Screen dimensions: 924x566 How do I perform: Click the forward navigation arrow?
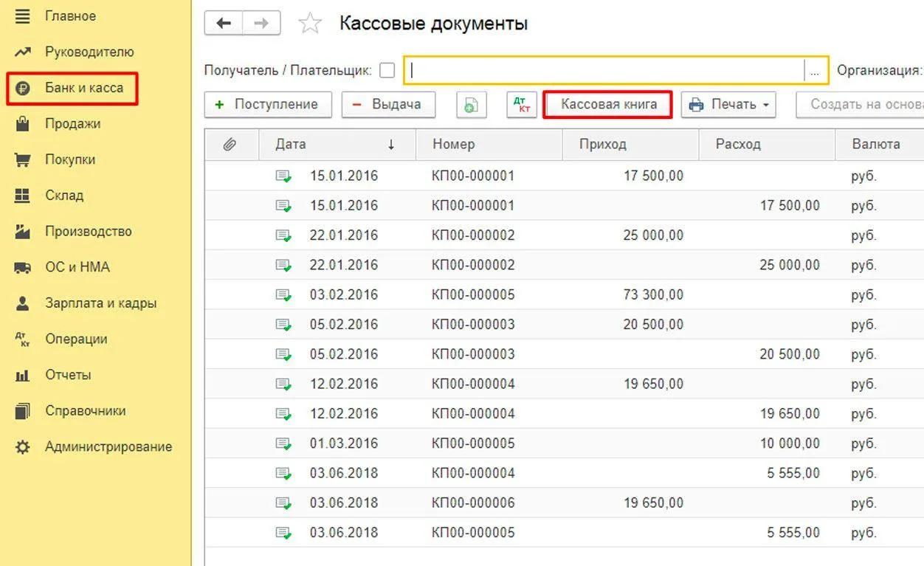click(x=261, y=24)
